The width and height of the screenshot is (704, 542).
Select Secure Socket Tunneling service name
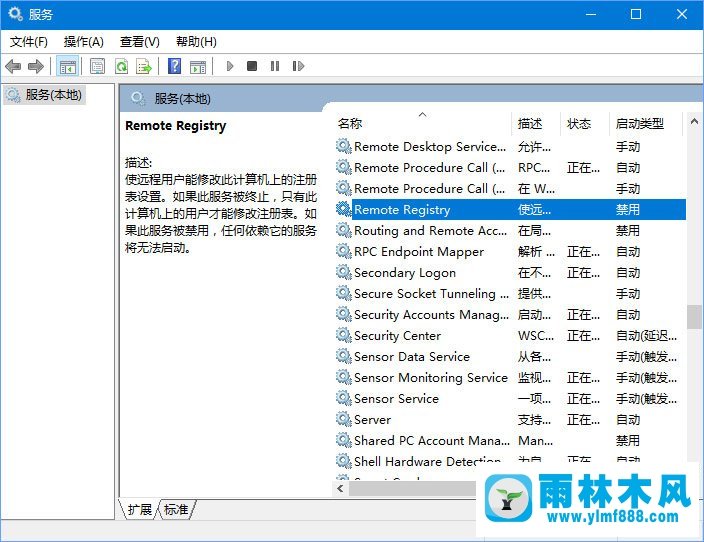[431, 293]
